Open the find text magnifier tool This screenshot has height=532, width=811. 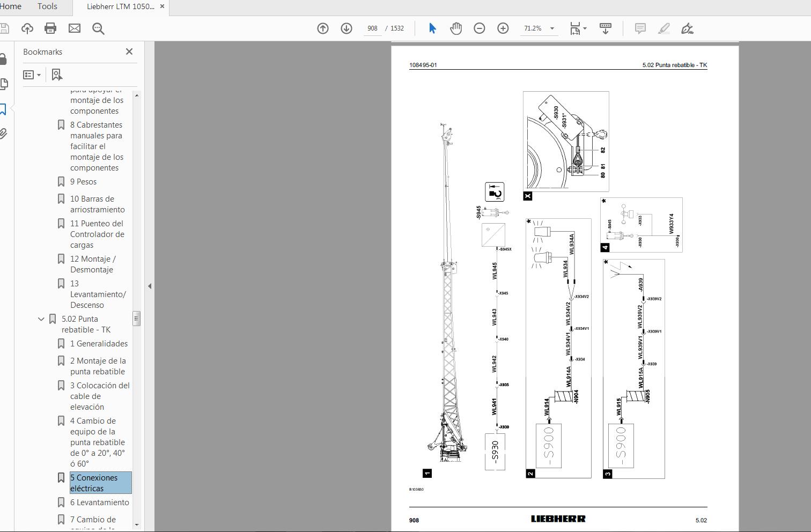pyautogui.click(x=98, y=28)
